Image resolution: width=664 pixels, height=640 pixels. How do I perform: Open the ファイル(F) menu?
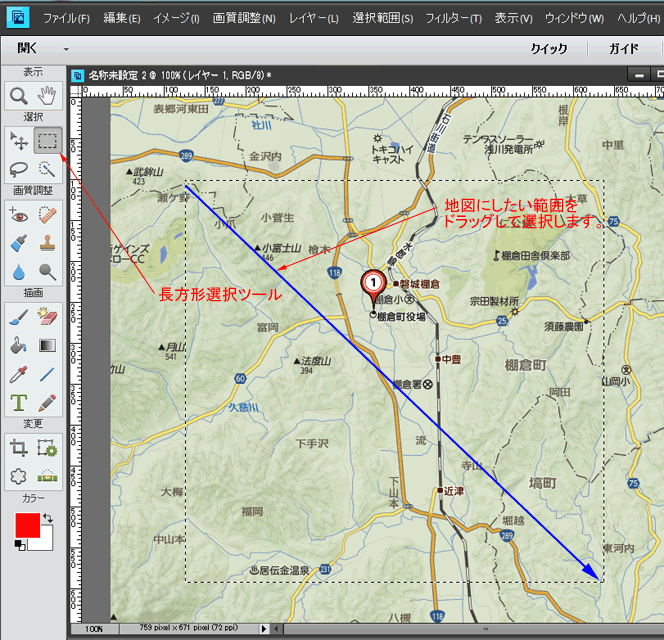coord(66,18)
